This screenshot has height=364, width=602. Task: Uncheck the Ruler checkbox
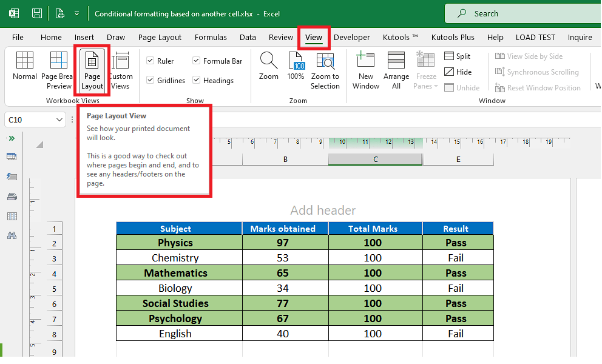[x=149, y=61]
